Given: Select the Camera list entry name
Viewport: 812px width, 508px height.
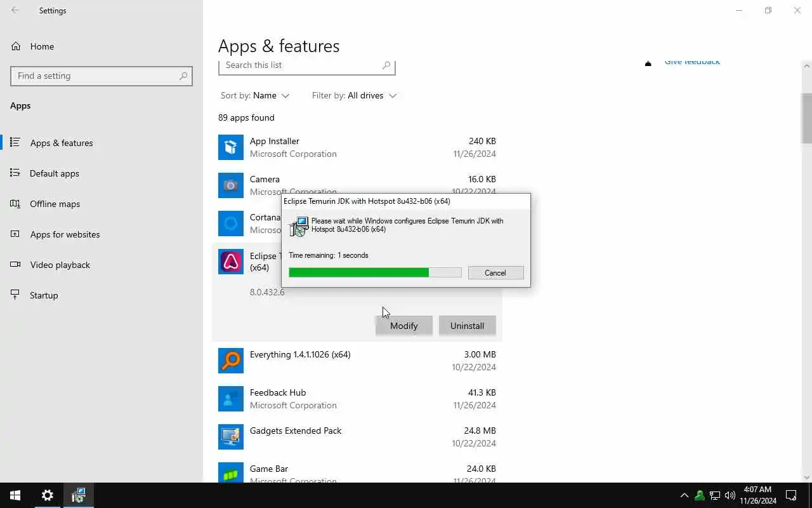Looking at the screenshot, I should pyautogui.click(x=265, y=179).
